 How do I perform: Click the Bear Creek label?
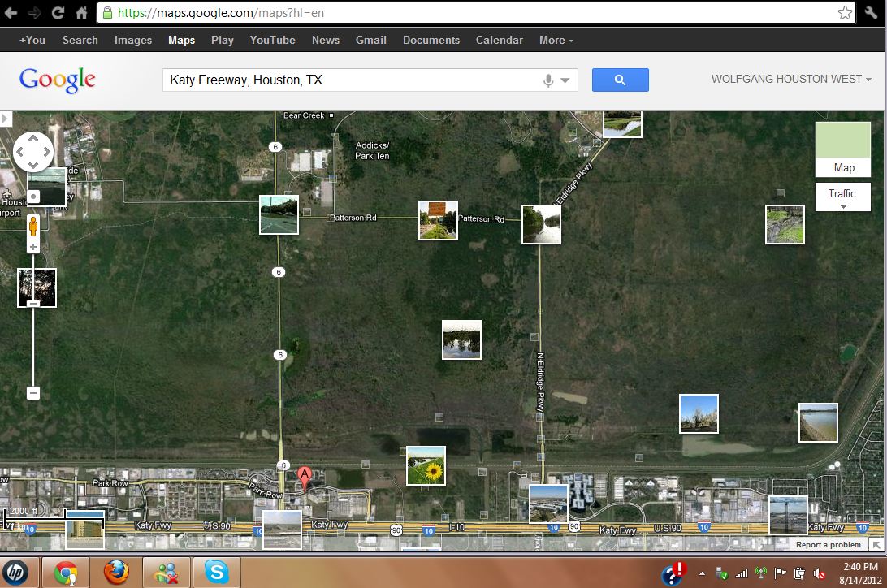tap(304, 115)
